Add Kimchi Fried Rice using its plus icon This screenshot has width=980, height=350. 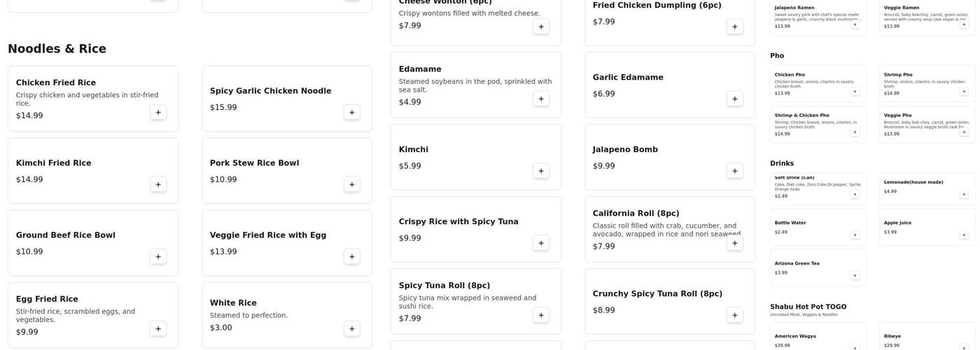(x=158, y=184)
